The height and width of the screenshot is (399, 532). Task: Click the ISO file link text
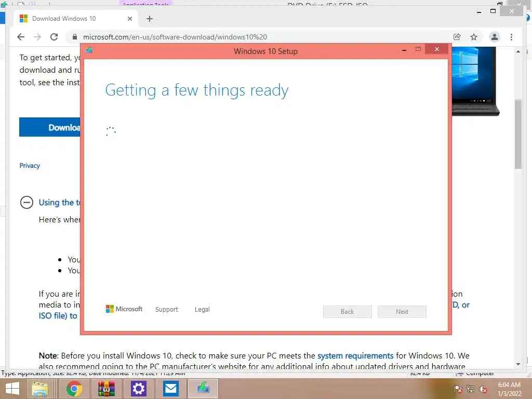point(58,315)
